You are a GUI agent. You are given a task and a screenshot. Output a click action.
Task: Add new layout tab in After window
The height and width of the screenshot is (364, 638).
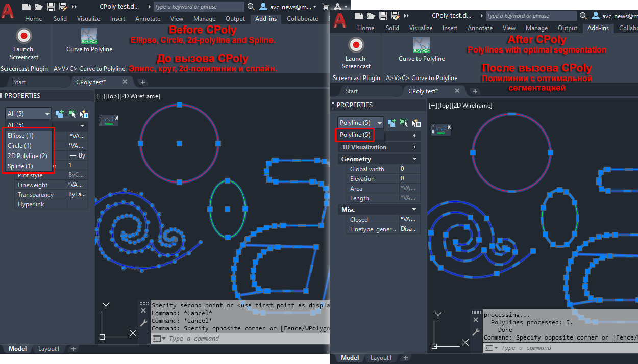click(405, 358)
